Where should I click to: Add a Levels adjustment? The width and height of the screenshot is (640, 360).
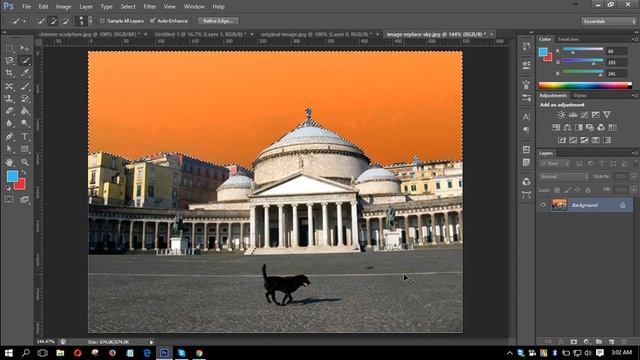point(573,115)
